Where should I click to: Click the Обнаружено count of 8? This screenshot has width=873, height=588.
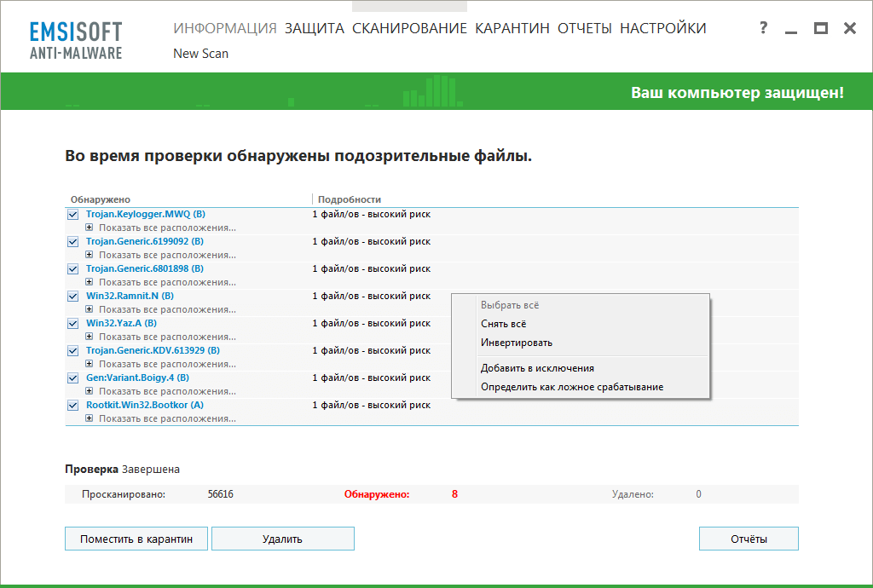point(454,493)
